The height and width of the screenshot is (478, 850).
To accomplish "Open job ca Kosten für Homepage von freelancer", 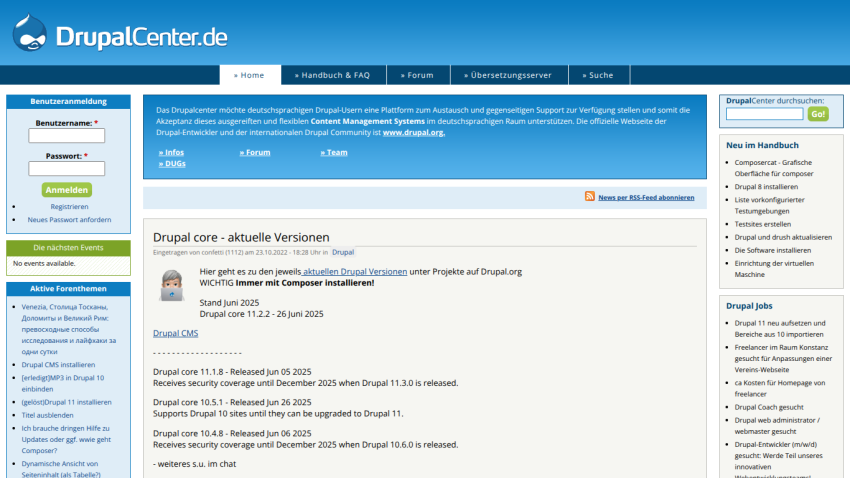I will [780, 388].
